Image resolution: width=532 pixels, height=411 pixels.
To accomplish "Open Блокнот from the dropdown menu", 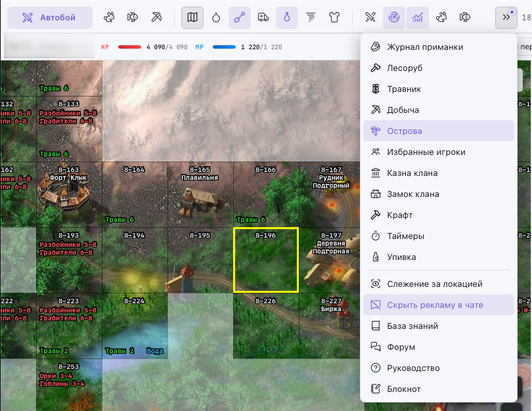I will [x=439, y=389].
